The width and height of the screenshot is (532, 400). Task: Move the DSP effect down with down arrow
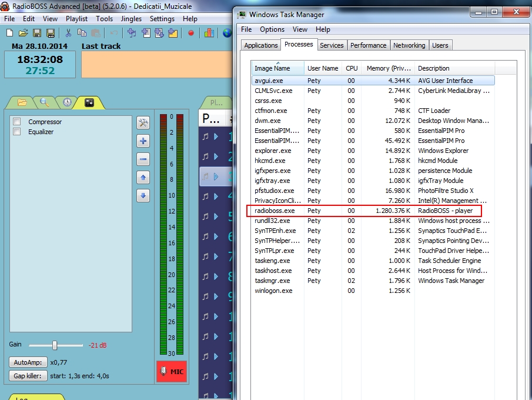(143, 195)
